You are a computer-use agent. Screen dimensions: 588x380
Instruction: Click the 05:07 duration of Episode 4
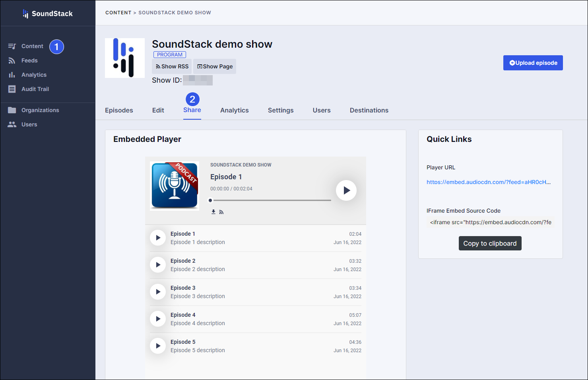355,315
